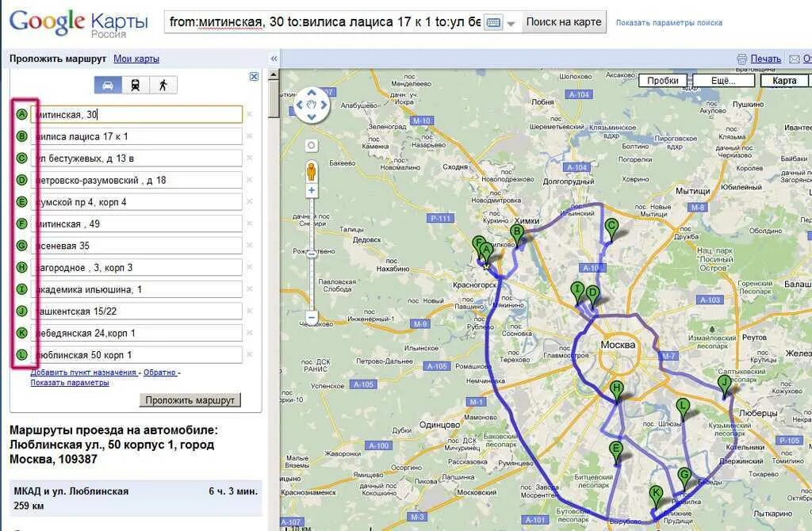Click the ясеневая 35 destination field
Screen dimensions: 812x531
point(136,246)
